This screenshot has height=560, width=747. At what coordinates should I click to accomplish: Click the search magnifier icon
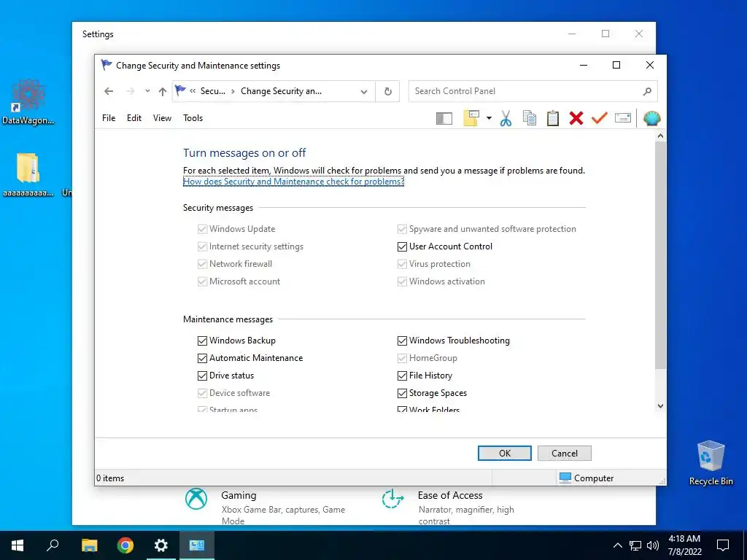point(647,91)
